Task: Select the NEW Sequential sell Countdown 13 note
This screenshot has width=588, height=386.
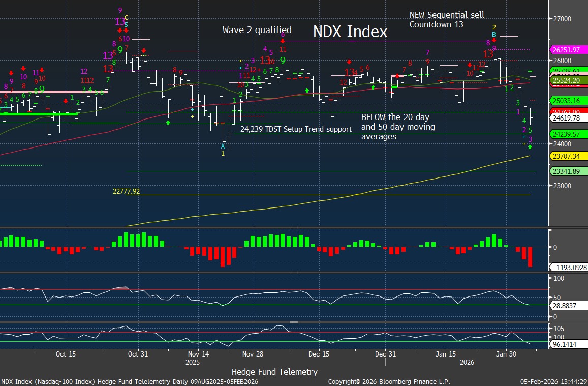Action: pos(447,20)
